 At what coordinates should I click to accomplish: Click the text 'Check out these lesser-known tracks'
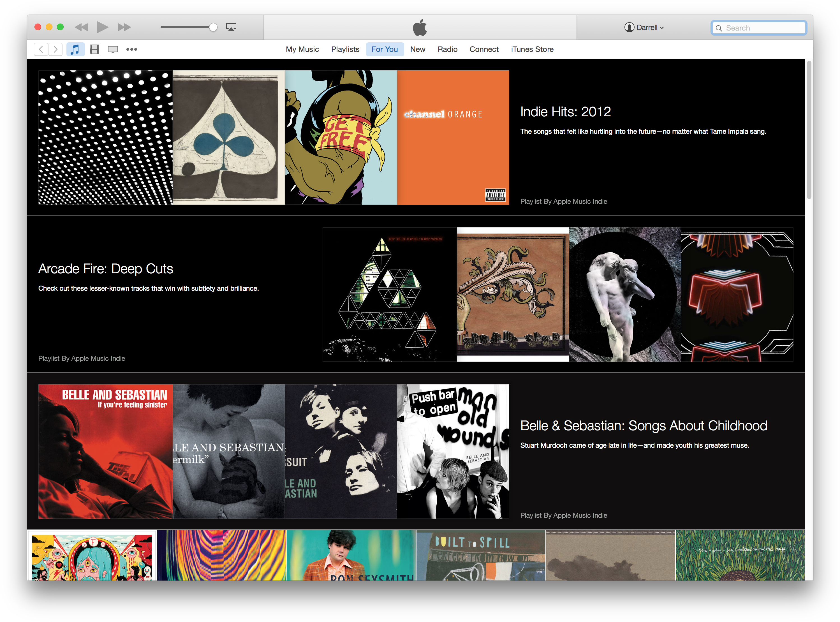click(148, 288)
